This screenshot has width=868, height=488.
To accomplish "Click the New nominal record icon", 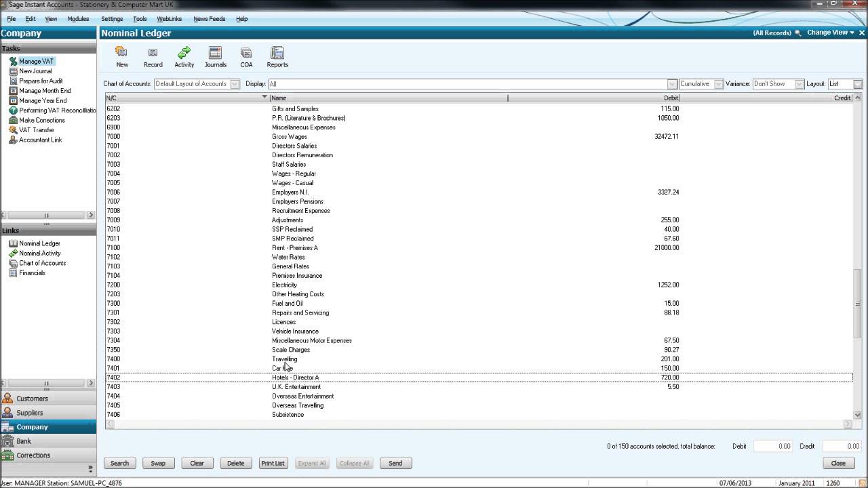I will coord(122,53).
